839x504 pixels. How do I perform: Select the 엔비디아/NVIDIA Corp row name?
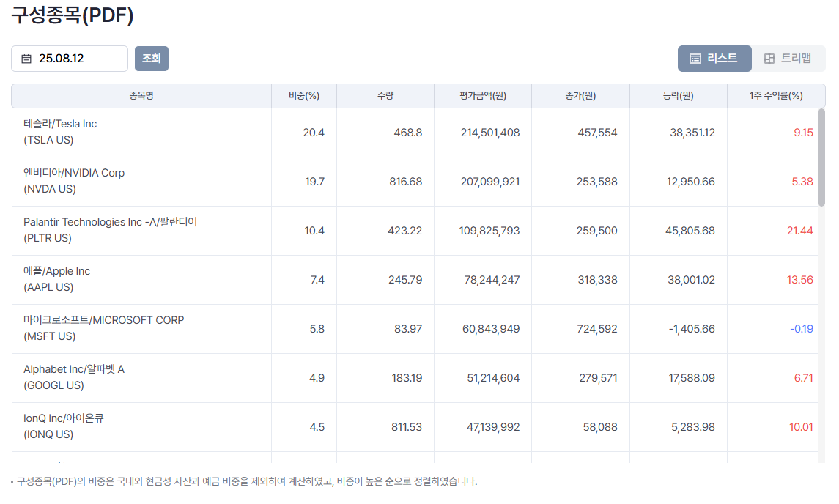tap(74, 182)
